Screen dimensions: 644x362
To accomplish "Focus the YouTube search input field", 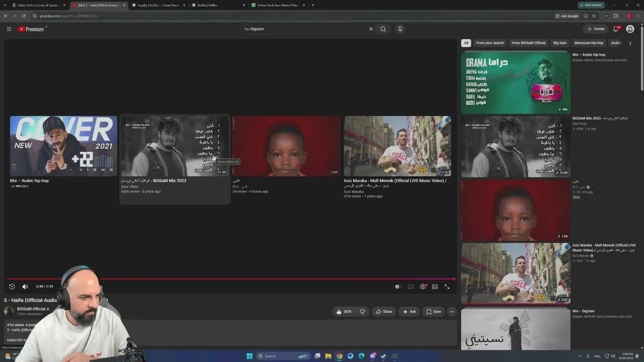I will click(304, 29).
